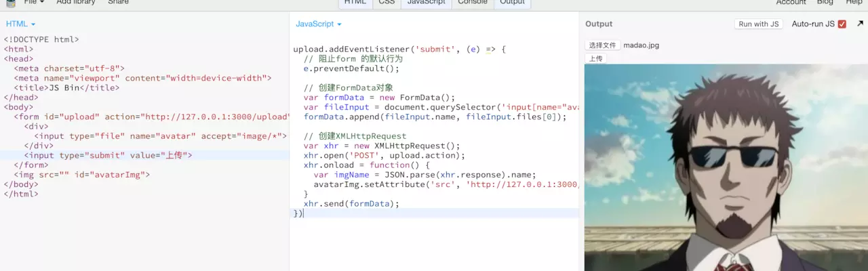Click the e.preventDefault(); line
Image resolution: width=868 pixels, height=271 pixels.
pos(351,68)
